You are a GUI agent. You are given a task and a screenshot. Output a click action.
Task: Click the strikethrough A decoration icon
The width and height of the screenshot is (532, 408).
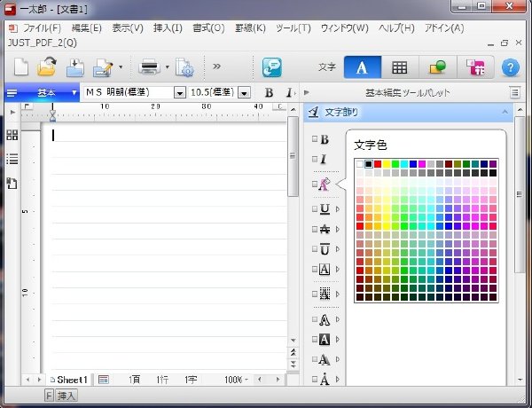(x=325, y=229)
